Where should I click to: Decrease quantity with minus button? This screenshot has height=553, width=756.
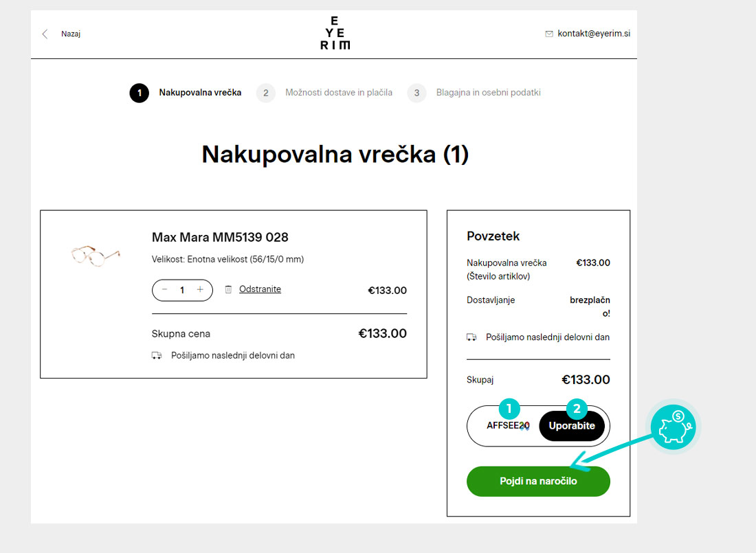pos(165,290)
